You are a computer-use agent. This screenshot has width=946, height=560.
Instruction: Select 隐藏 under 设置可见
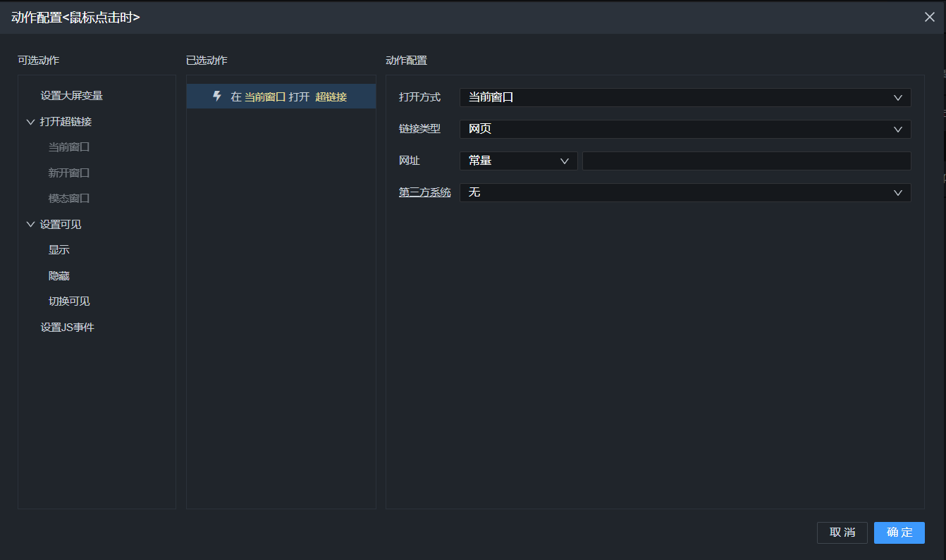tap(59, 276)
